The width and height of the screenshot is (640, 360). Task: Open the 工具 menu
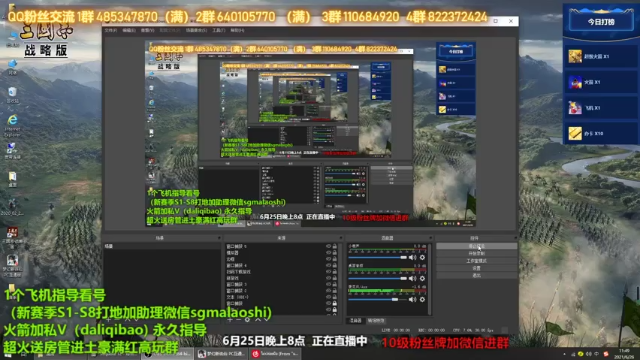pyautogui.click(x=218, y=30)
